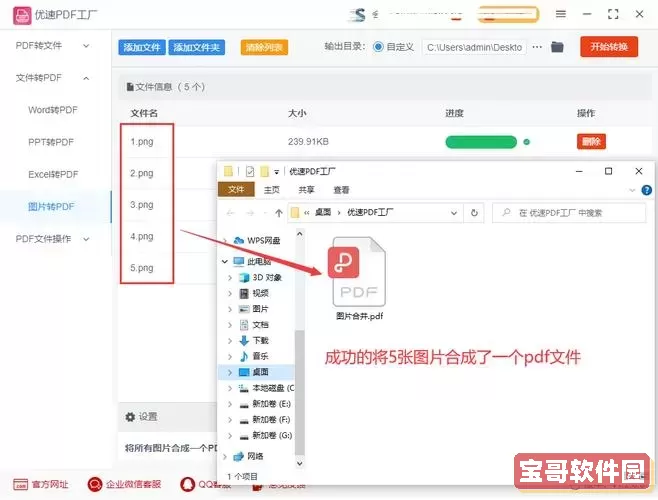The image size is (658, 500).
Task: Collapse the 文件转PDF sidebar section
Action: (x=85, y=78)
